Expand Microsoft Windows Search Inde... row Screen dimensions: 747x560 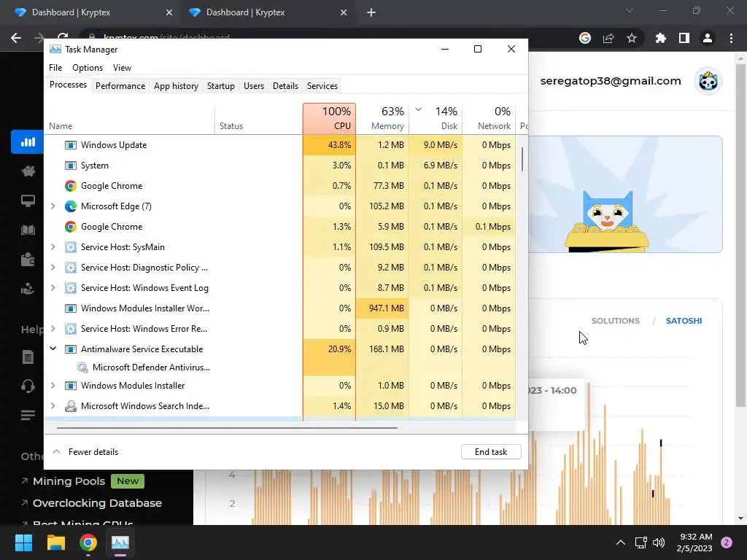pyautogui.click(x=53, y=406)
